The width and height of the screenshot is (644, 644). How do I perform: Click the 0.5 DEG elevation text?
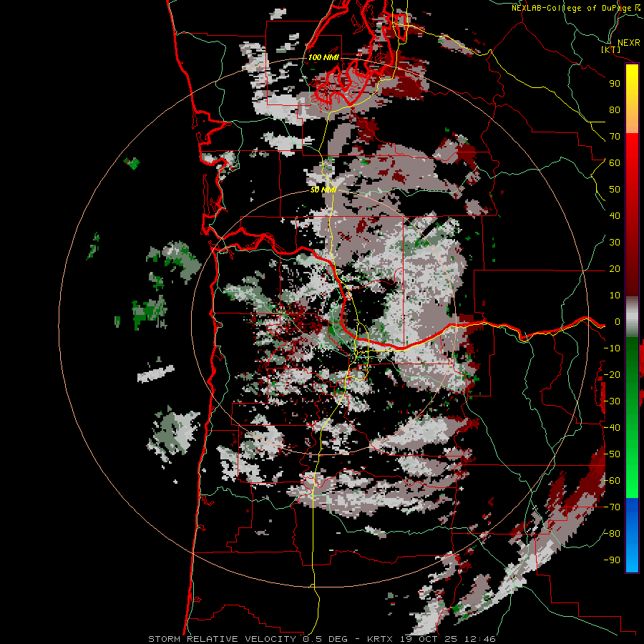coord(325,639)
